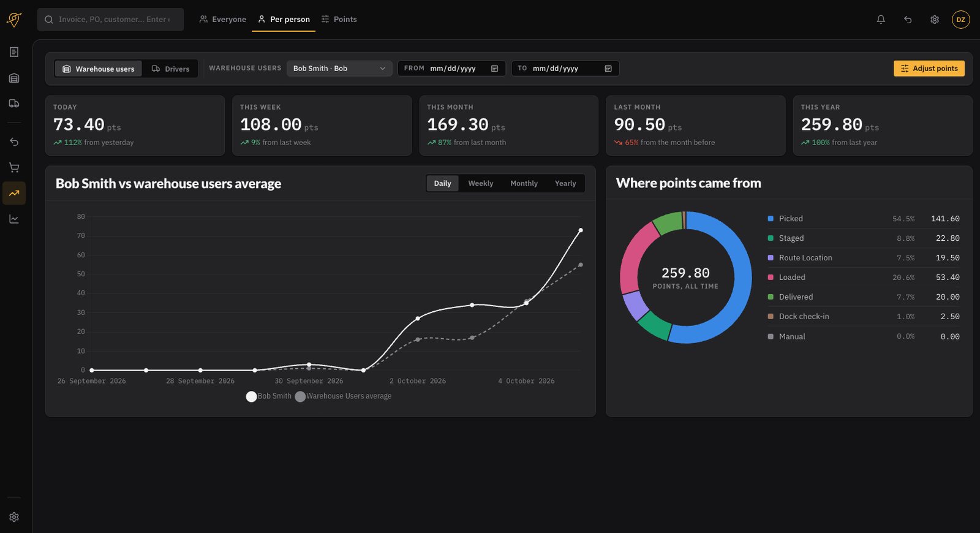Open the DZ user avatar menu

pyautogui.click(x=961, y=20)
